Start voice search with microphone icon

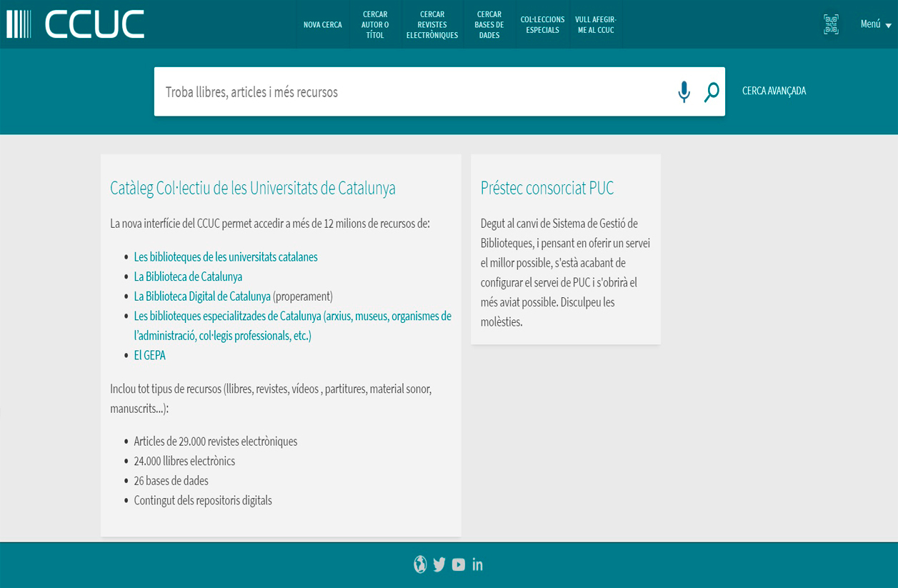click(684, 91)
